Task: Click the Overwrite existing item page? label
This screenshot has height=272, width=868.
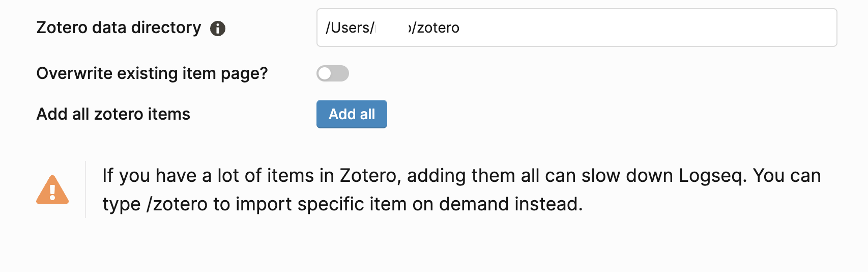Action: (x=152, y=73)
